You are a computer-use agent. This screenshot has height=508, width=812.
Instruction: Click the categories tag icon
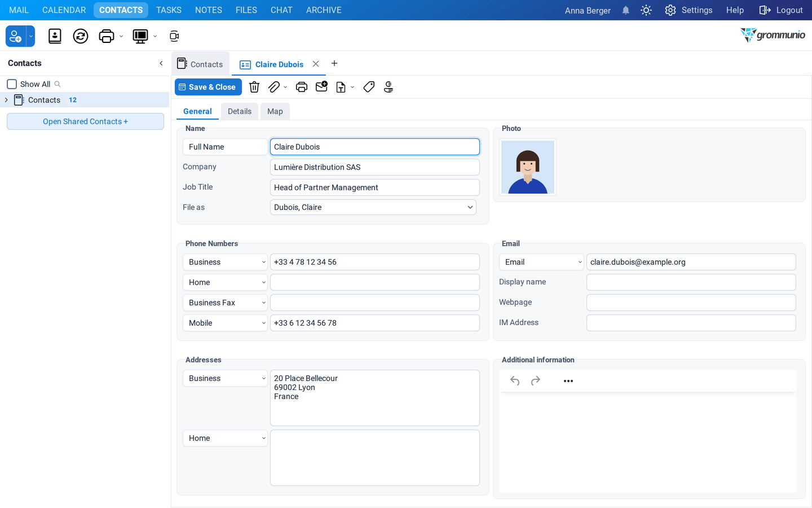click(x=369, y=87)
